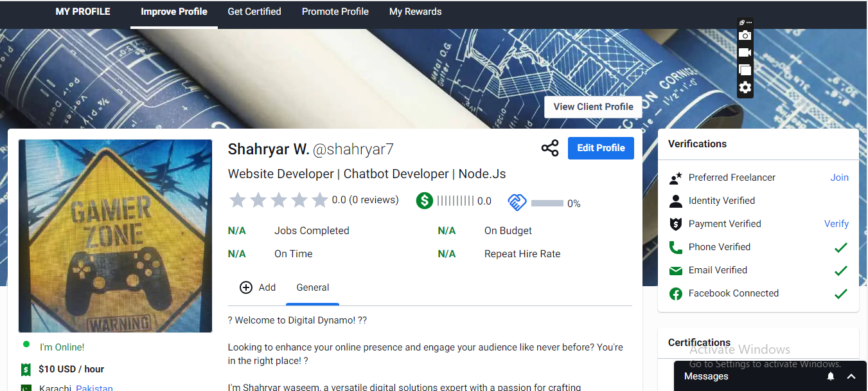Click the Join link for Preferred Freelancer

point(839,177)
